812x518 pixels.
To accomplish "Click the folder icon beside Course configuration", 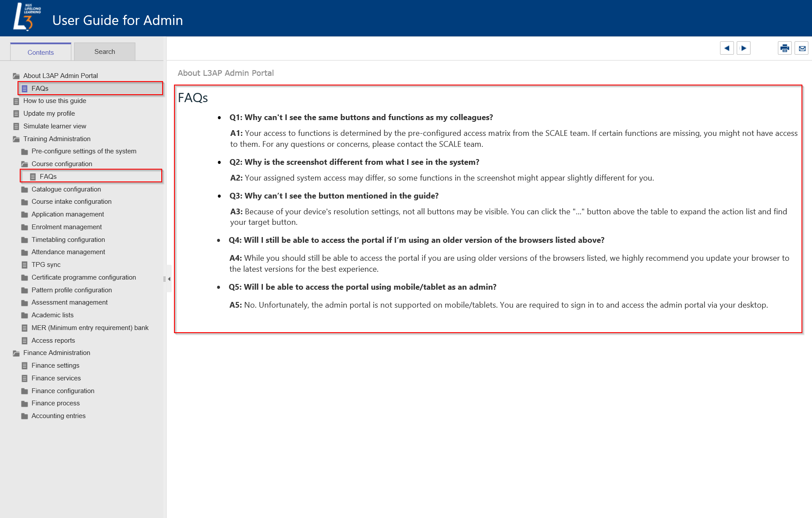I will click(25, 163).
